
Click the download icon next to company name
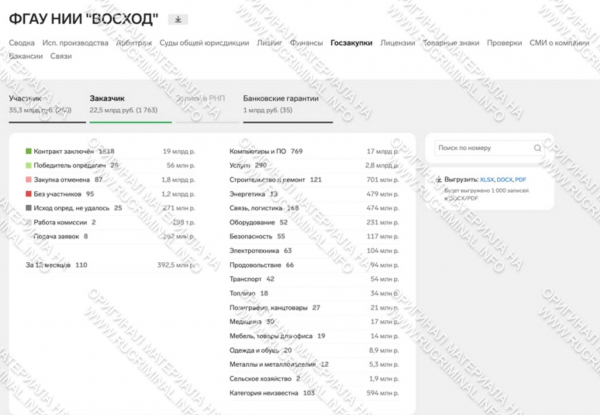pyautogui.click(x=177, y=18)
